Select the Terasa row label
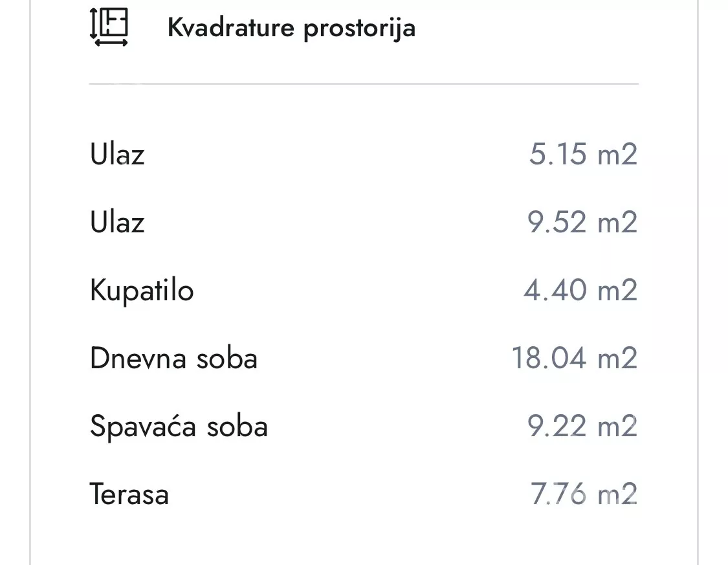This screenshot has height=565, width=728. [x=129, y=494]
